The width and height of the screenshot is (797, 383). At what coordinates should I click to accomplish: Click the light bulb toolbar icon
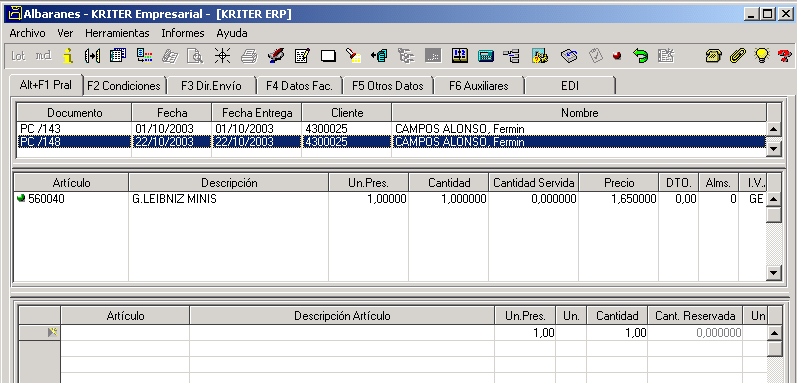pos(761,55)
